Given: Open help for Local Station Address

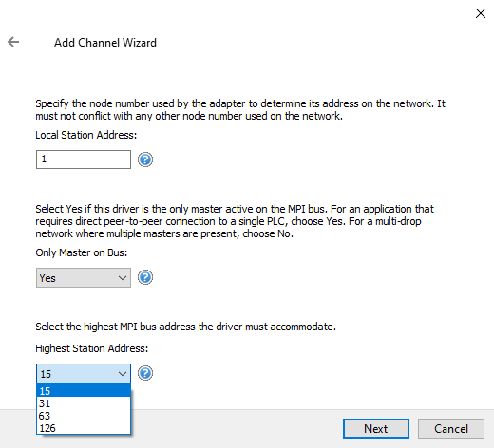Looking at the screenshot, I should click(x=145, y=159).
